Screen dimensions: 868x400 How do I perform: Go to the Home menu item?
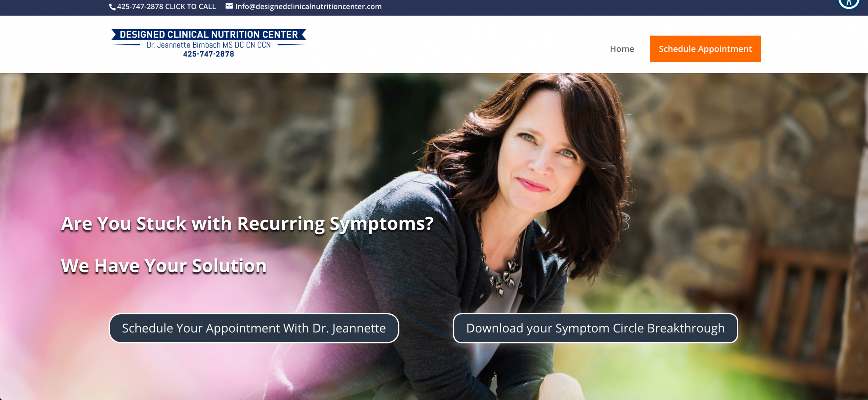[x=622, y=49]
